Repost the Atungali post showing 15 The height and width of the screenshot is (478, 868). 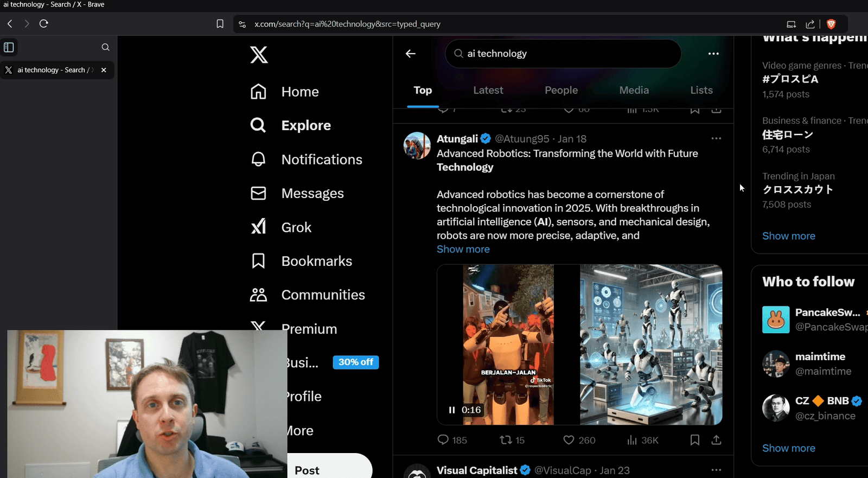pyautogui.click(x=512, y=440)
